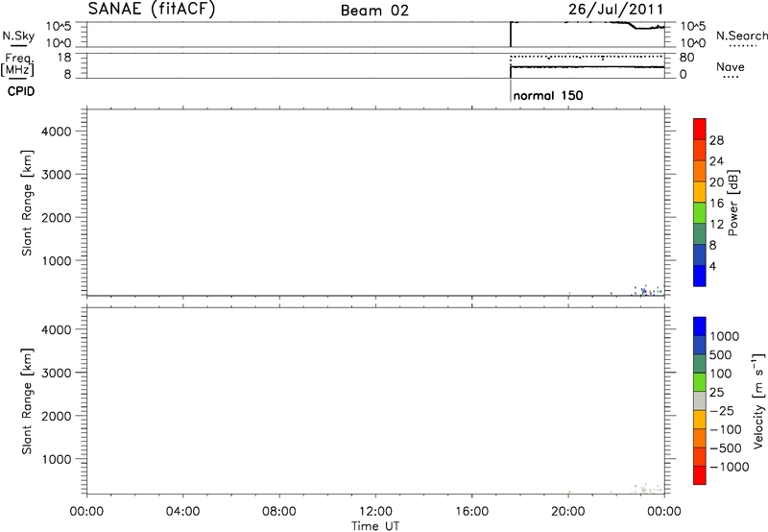Click the −1000 tick label on Velocity colorbar
The width and height of the screenshot is (768, 532).
click(729, 467)
